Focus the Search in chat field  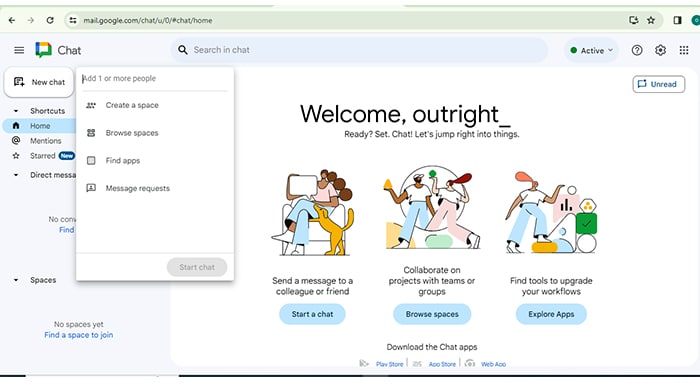[x=359, y=50]
